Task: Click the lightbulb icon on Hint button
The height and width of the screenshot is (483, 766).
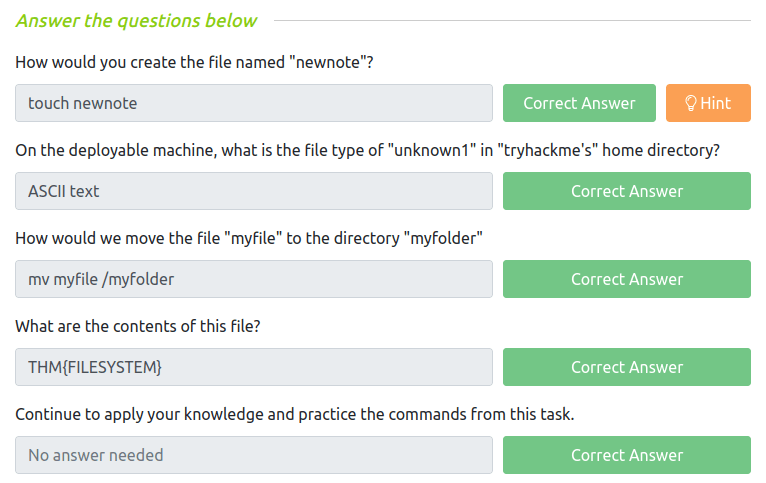Action: [x=690, y=103]
